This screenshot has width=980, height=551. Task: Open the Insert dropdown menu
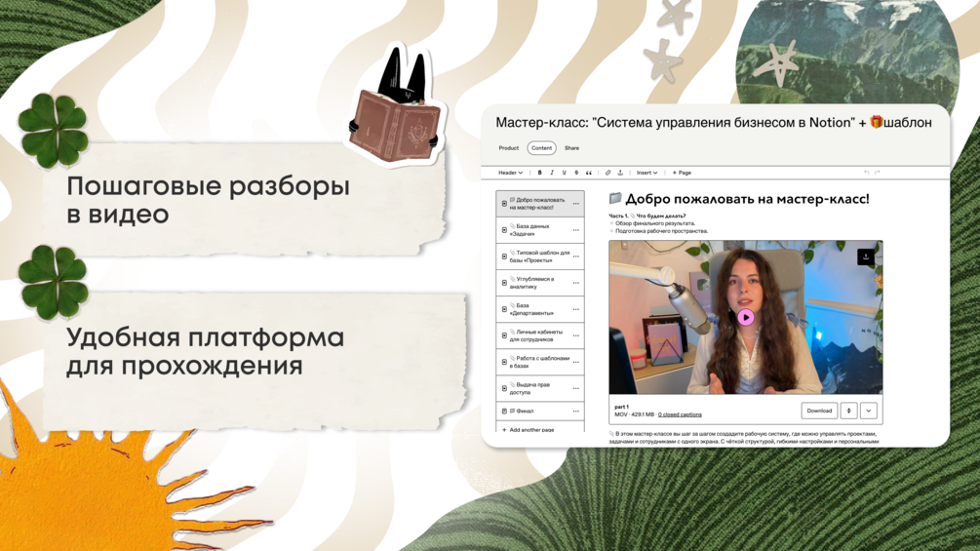click(647, 173)
